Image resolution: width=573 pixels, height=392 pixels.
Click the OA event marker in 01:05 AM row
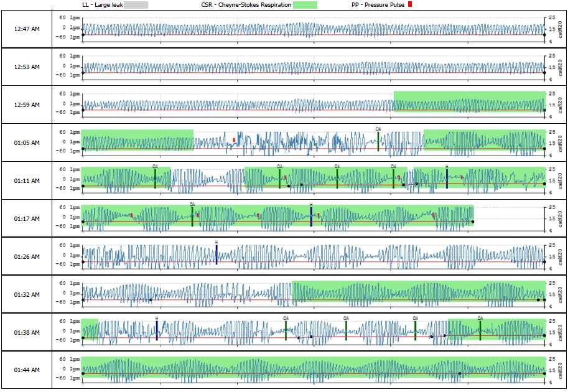click(378, 141)
